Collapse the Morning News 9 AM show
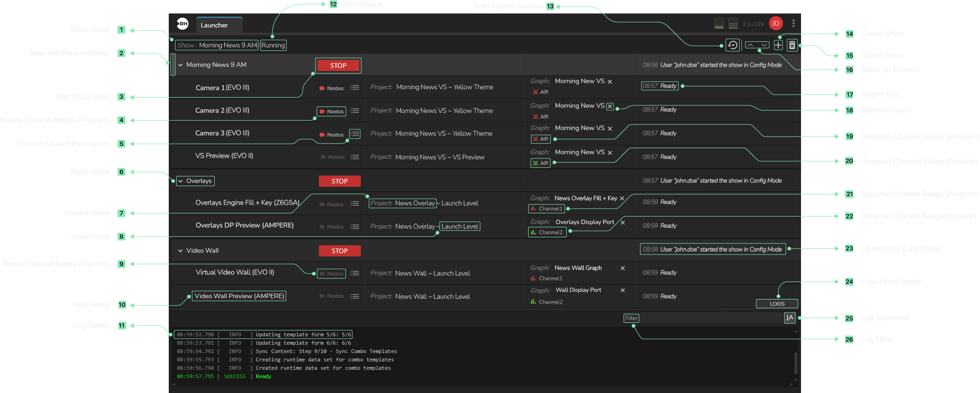980x393 pixels. coord(180,65)
